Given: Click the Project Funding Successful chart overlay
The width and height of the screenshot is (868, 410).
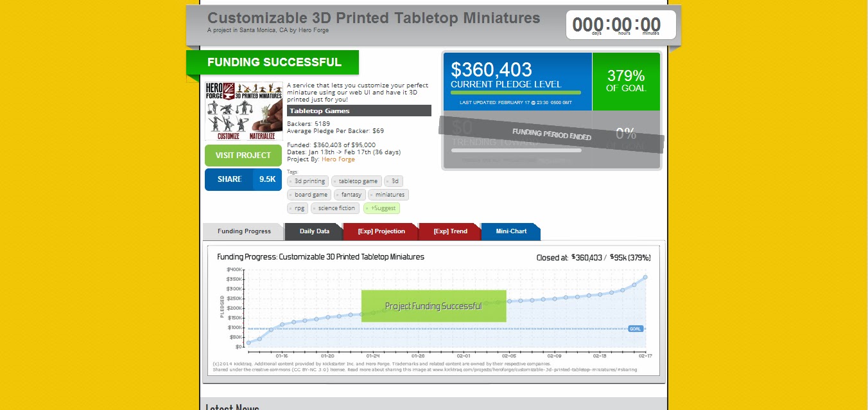Looking at the screenshot, I should pyautogui.click(x=433, y=306).
